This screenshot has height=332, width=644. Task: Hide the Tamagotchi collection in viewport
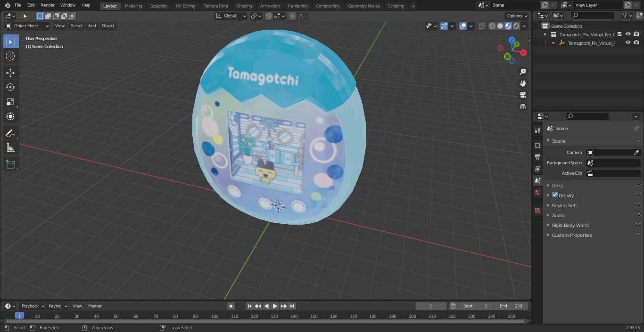(628, 34)
